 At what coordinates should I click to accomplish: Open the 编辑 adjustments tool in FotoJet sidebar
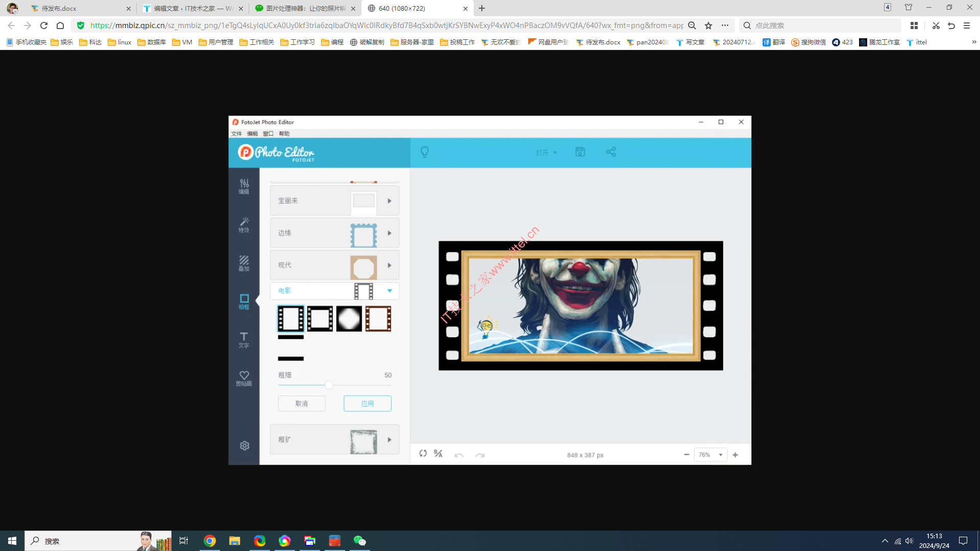[244, 186]
